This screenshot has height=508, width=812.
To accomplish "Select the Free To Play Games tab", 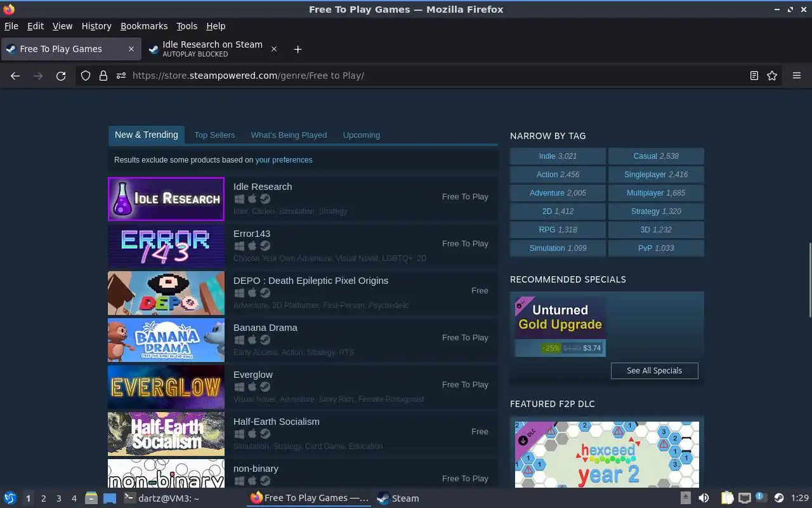I will tap(70, 49).
